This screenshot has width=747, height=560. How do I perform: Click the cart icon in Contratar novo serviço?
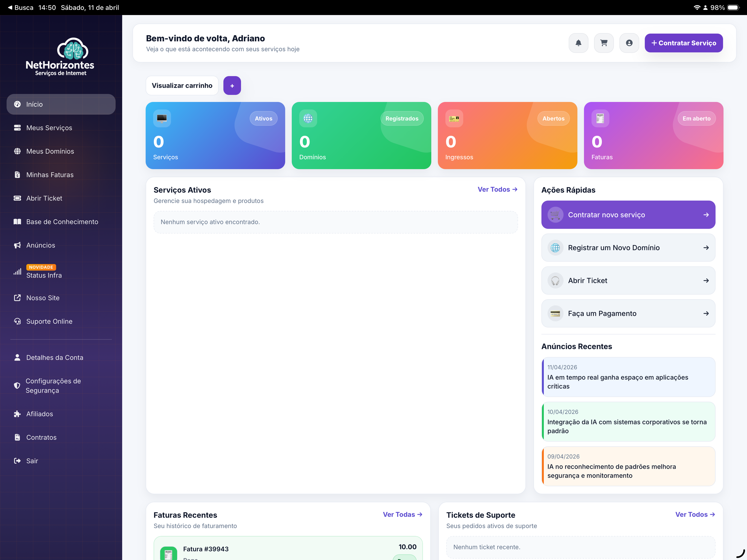click(555, 215)
